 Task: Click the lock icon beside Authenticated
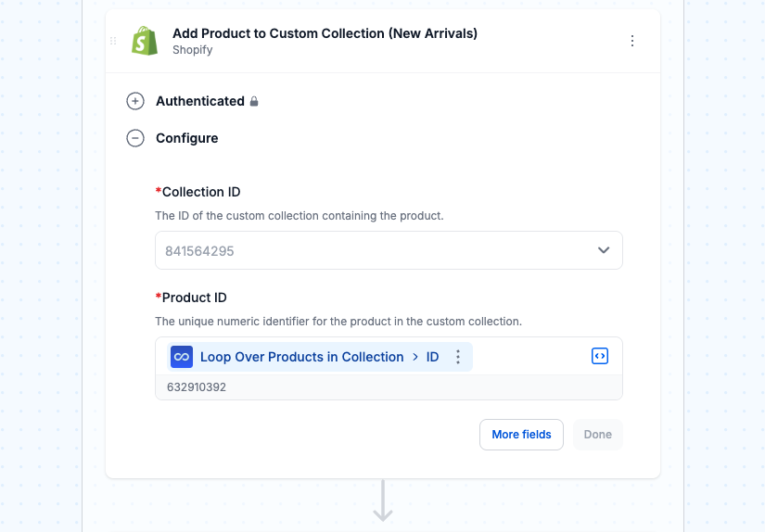pos(254,101)
